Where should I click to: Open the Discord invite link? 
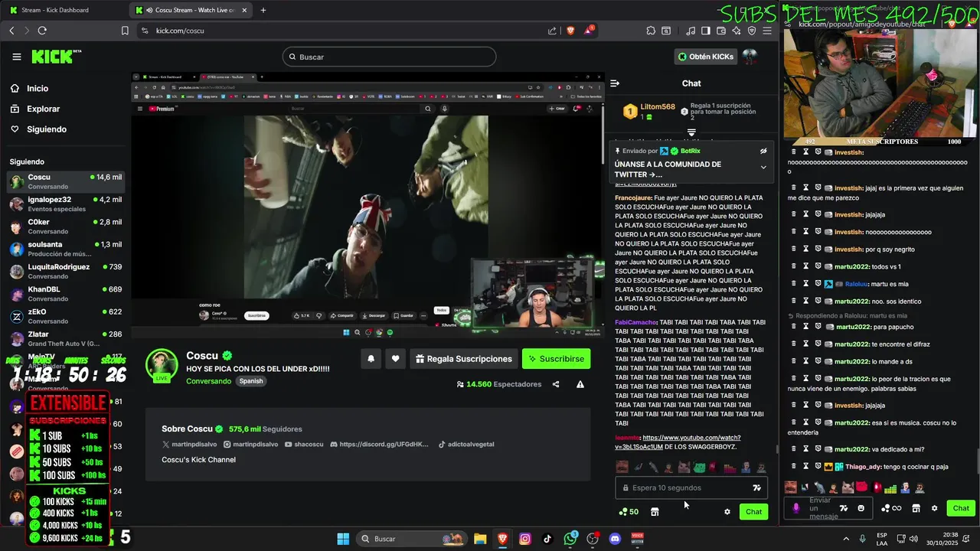coord(379,445)
